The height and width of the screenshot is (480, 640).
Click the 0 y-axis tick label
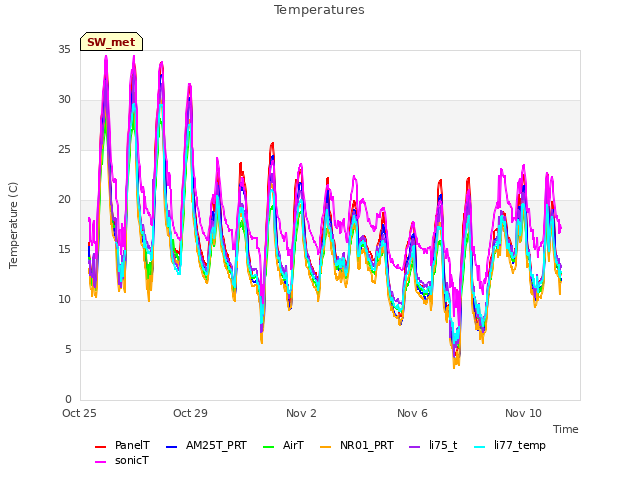[x=68, y=400]
